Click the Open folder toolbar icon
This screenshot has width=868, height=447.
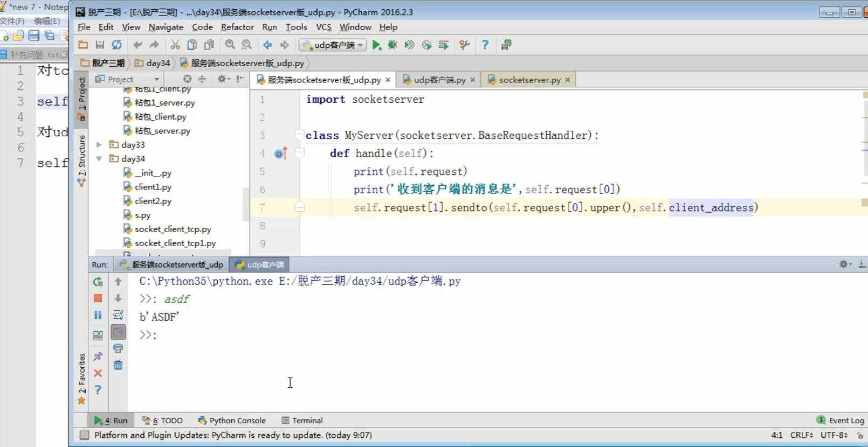tap(83, 45)
